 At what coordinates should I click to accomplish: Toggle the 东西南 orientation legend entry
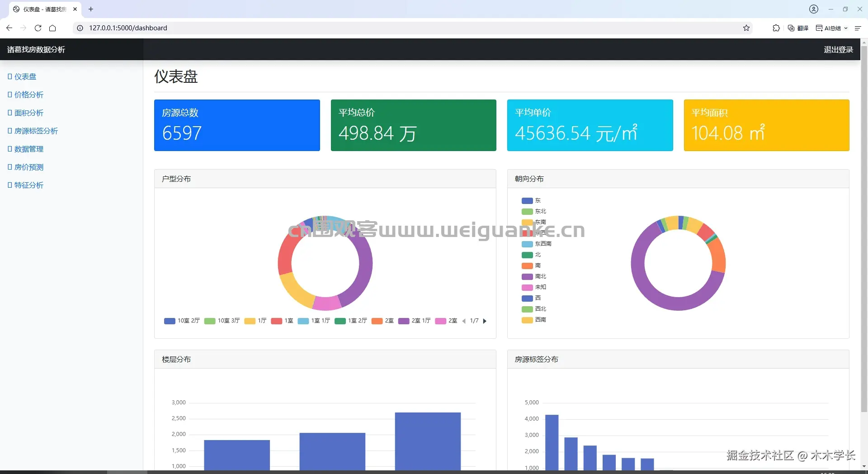537,244
